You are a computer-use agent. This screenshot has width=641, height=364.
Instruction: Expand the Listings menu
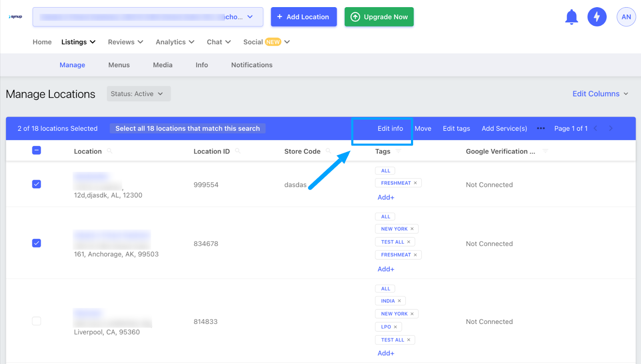(x=78, y=42)
